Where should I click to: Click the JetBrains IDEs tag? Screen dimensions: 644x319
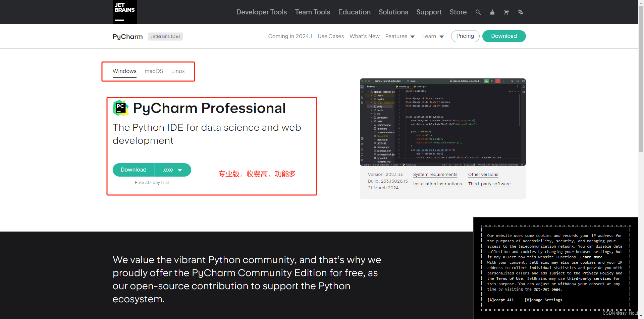(166, 36)
